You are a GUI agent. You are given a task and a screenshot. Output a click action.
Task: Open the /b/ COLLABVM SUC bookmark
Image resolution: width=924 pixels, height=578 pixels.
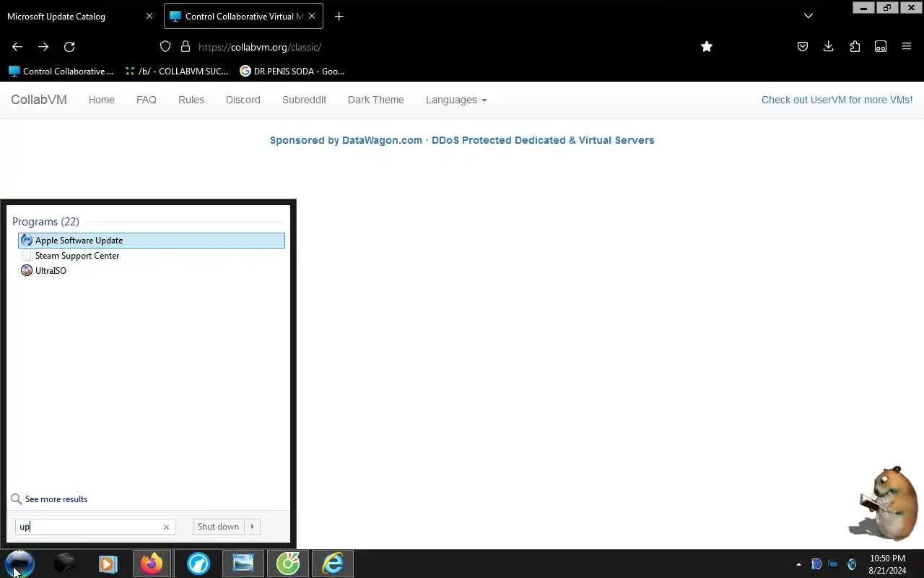click(x=176, y=71)
